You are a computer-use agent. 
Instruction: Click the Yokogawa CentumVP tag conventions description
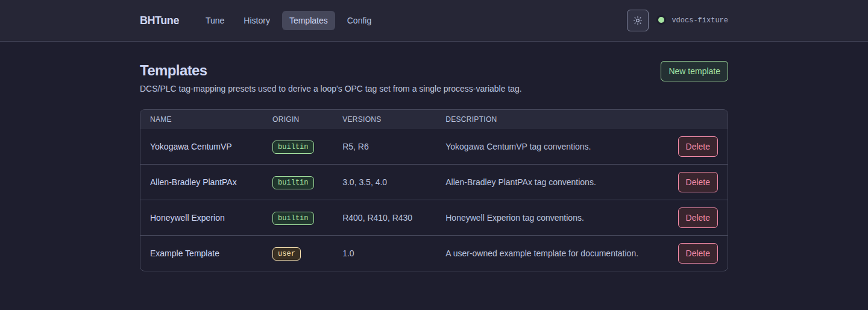(x=518, y=147)
